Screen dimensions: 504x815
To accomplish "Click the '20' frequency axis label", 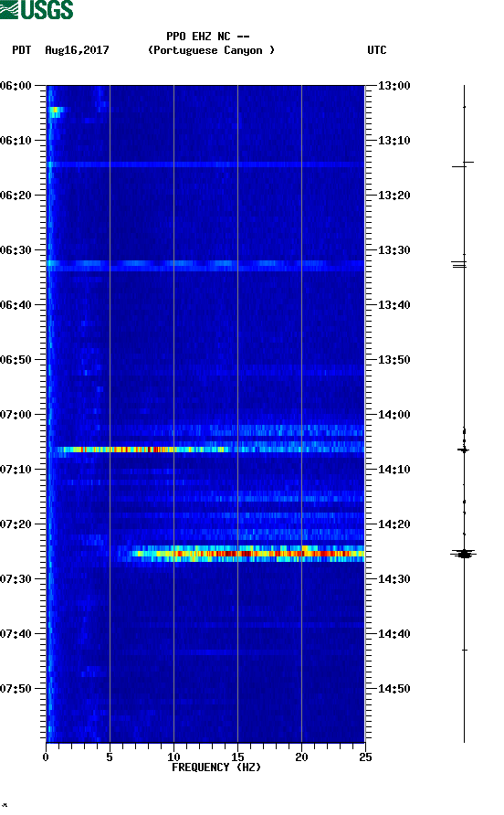I will pos(301,757).
